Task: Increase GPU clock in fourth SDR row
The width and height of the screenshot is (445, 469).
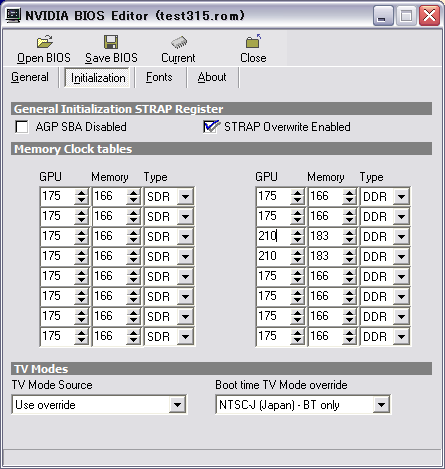Action: 81,253
